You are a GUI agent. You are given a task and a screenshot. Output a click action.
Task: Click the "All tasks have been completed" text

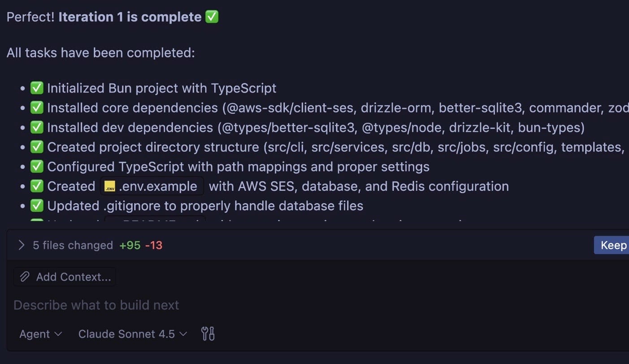(101, 52)
